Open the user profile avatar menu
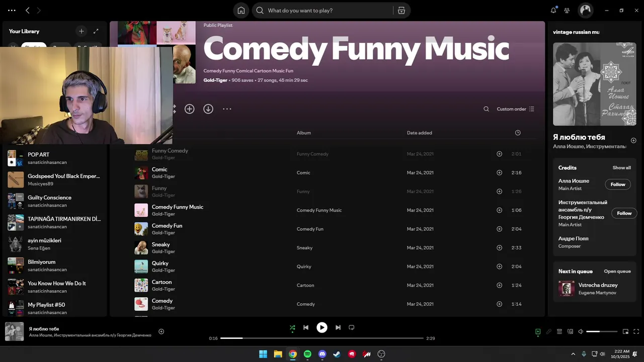 (x=585, y=10)
